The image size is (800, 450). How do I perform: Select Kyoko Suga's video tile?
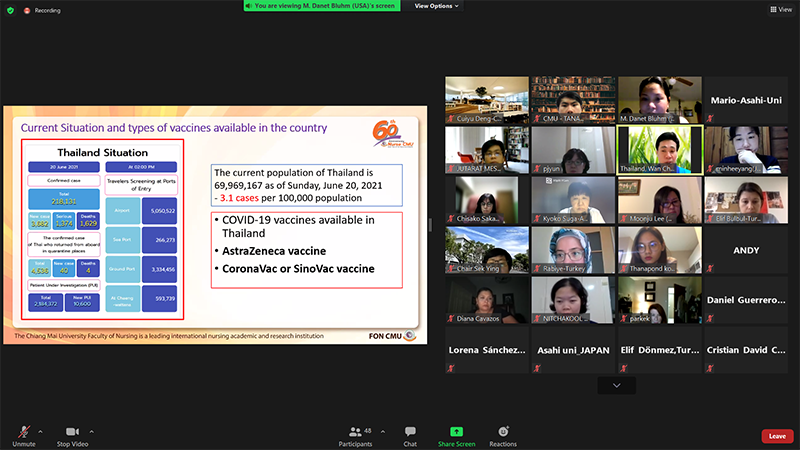(x=573, y=200)
